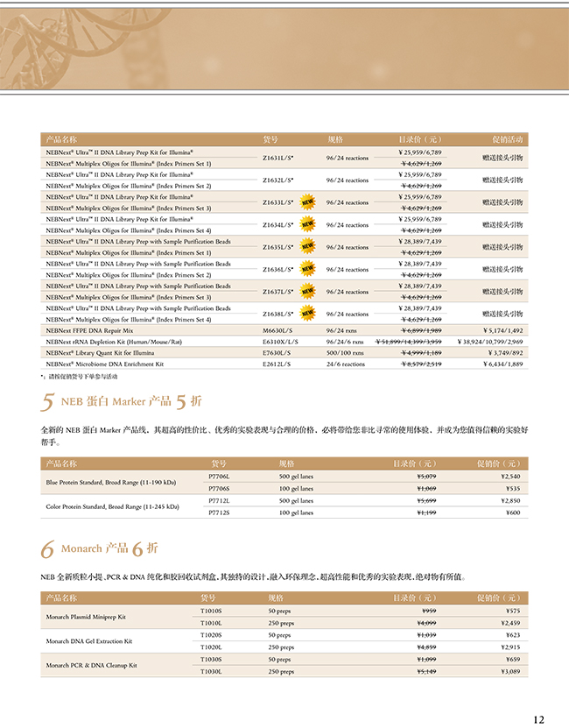This screenshot has width=569, height=728.
Task: Click the promo price ¥3,089
Action: click(x=509, y=671)
